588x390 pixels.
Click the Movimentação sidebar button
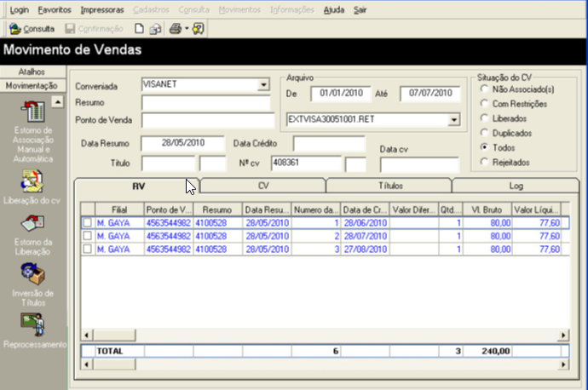(32, 86)
